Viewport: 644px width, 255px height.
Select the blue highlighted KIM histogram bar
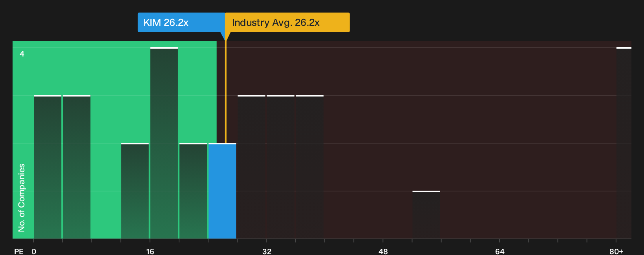[x=222, y=191]
